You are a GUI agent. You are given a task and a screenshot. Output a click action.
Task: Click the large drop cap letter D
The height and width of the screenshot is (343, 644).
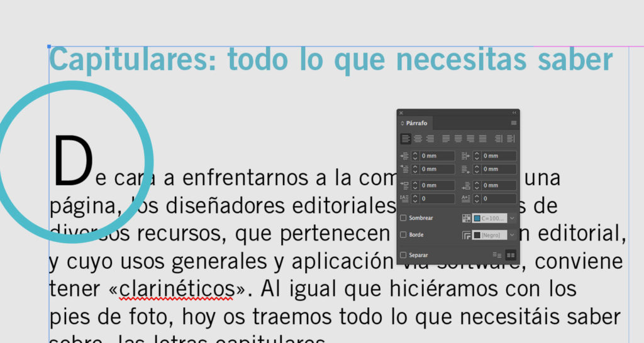73,161
